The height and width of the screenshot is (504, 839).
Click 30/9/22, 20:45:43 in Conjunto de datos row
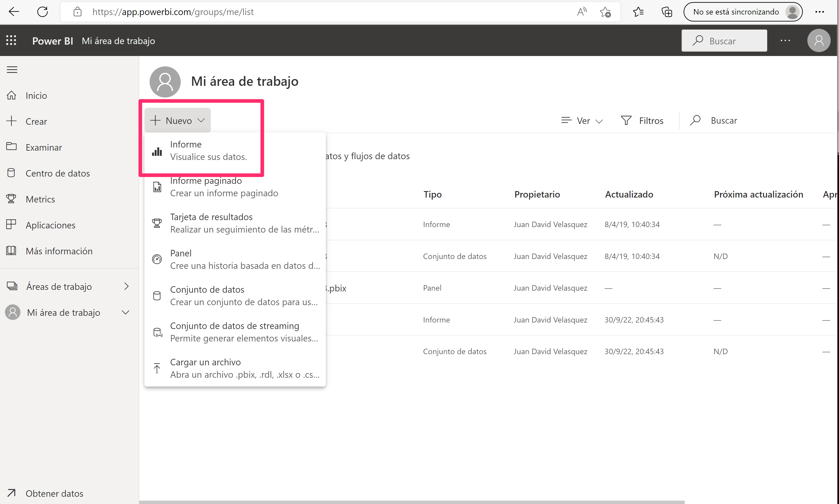(634, 352)
